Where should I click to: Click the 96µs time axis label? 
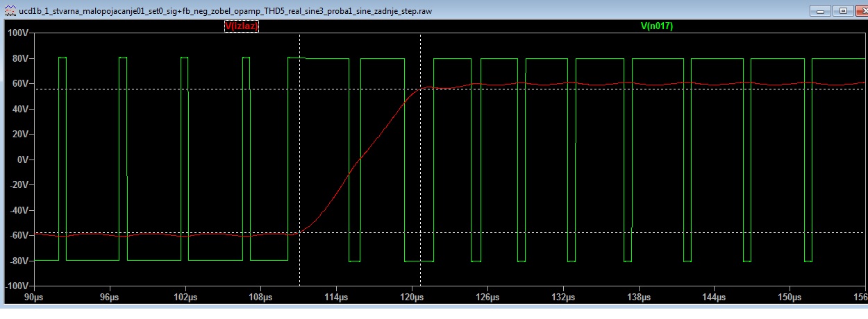pos(110,298)
